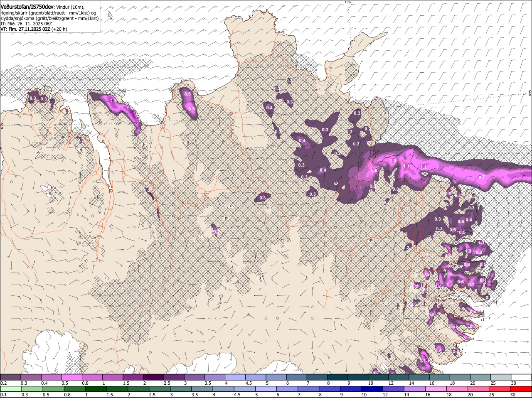532x398 pixels.
Task: Pick the dark teal swatch between 8 and 9
Action: point(337,377)
